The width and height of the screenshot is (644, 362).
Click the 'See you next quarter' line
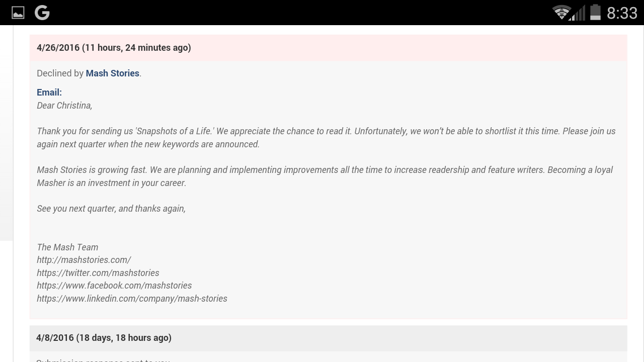coord(111,209)
